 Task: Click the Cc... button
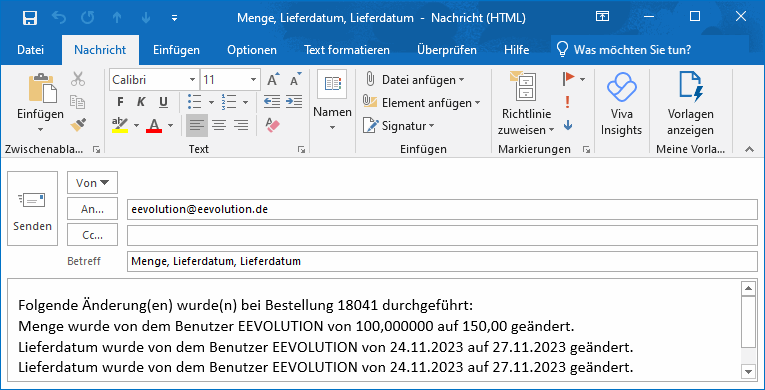coord(93,235)
